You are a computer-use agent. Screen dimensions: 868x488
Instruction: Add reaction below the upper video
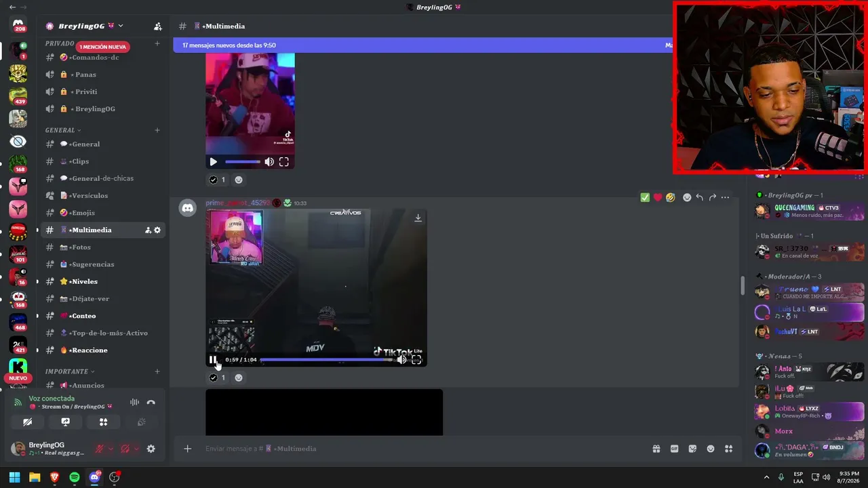(239, 180)
